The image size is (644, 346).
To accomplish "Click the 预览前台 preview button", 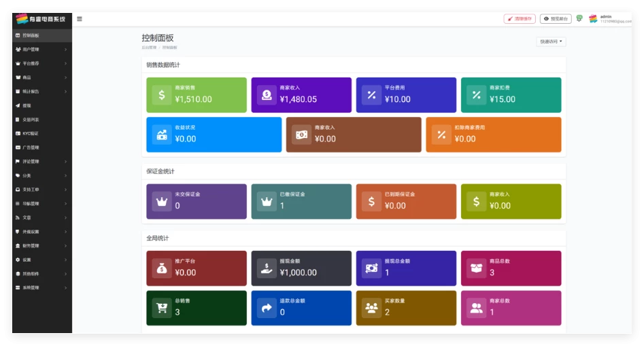I will tap(555, 19).
